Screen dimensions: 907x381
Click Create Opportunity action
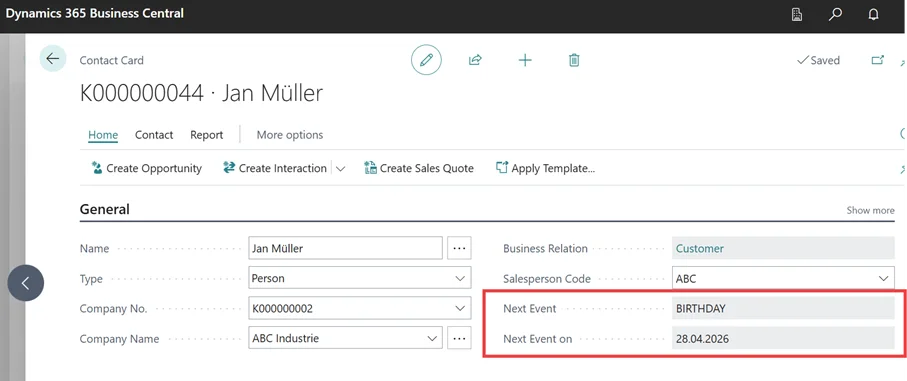point(147,168)
